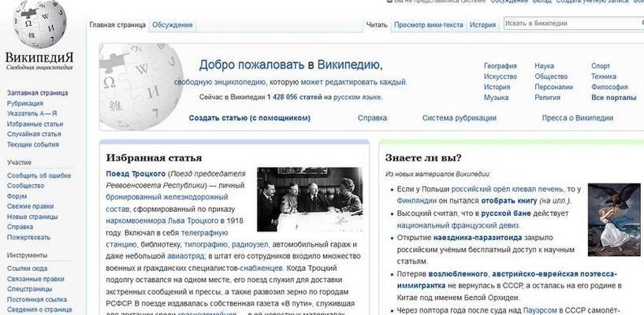Open Пресса о Википедии link
Image resolution: width=644 pixels, height=315 pixels.
(x=578, y=118)
